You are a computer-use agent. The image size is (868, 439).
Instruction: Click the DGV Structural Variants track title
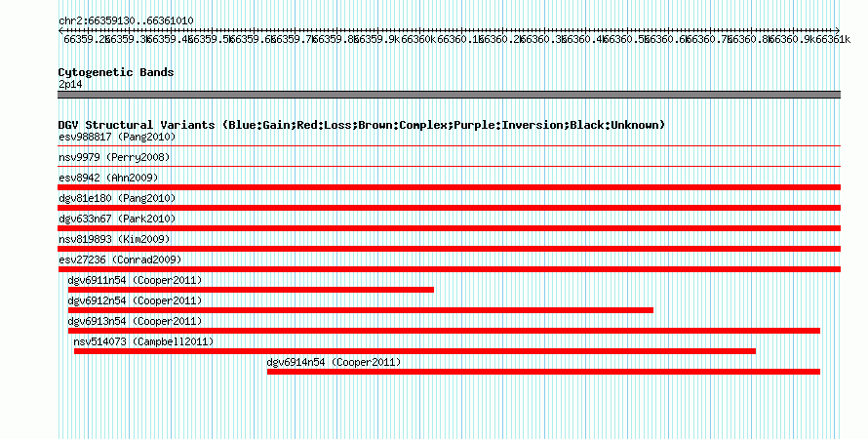point(362,125)
